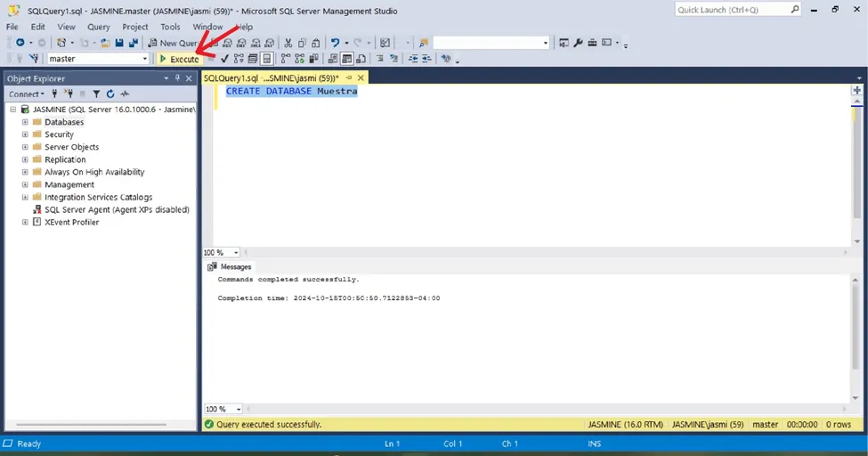Click the Activity Monitor icon in Object Explorer
Image resolution: width=868 pixels, height=456 pixels.
click(x=125, y=94)
